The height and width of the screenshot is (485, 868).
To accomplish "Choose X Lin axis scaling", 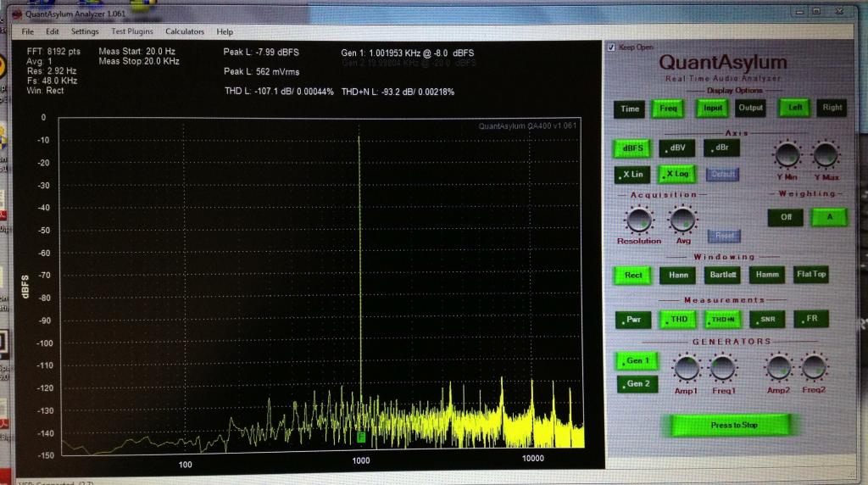I will pyautogui.click(x=632, y=175).
